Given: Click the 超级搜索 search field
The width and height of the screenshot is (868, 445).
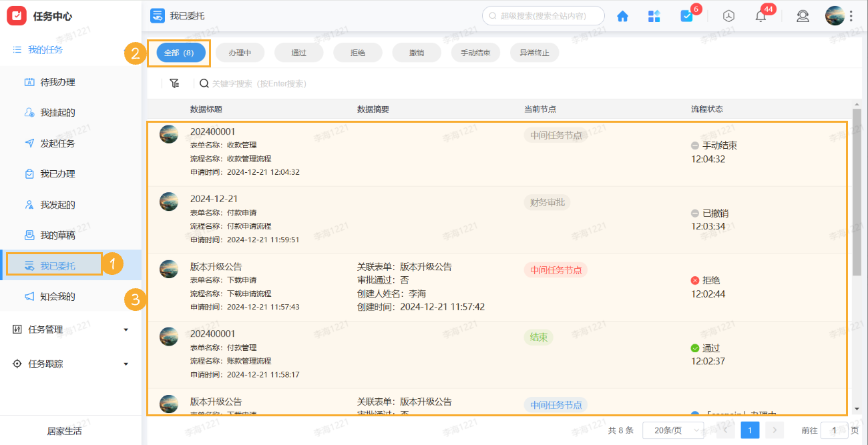Looking at the screenshot, I should pyautogui.click(x=543, y=15).
